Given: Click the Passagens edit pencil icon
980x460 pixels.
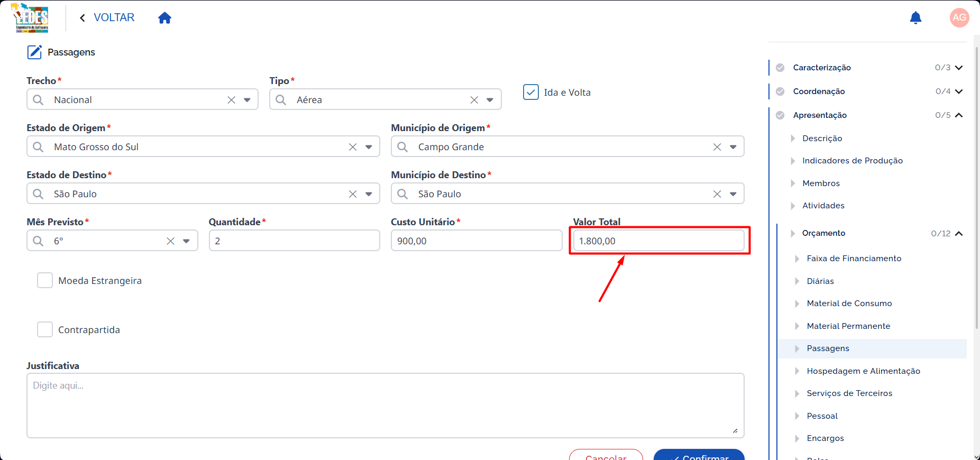Looking at the screenshot, I should (34, 52).
